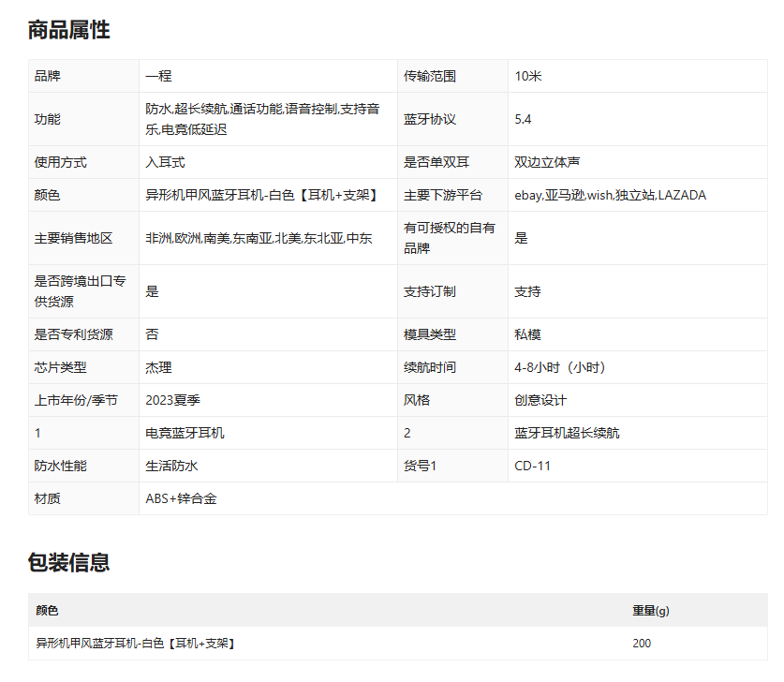Select the 续航时间 value 4-8小时
The height and width of the screenshot is (682, 784).
560,367
